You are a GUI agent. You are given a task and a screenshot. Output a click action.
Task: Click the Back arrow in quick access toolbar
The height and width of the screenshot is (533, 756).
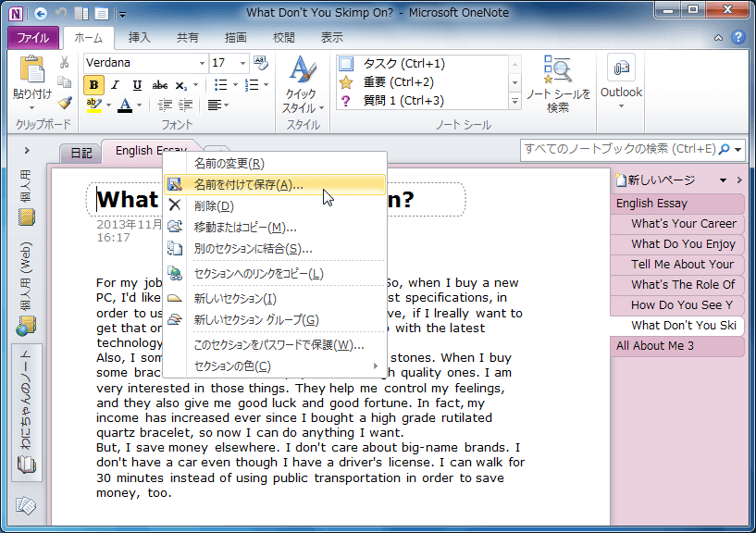click(41, 14)
